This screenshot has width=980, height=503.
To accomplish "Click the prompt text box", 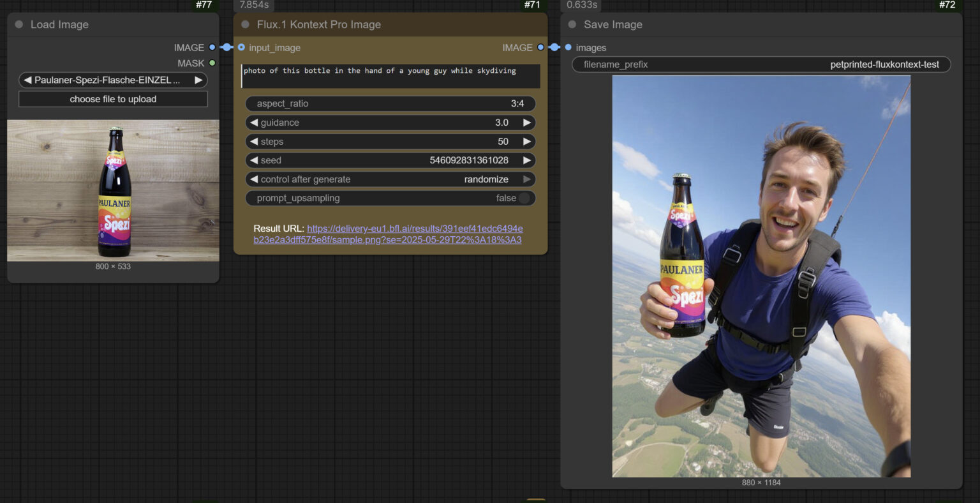I will [390, 76].
